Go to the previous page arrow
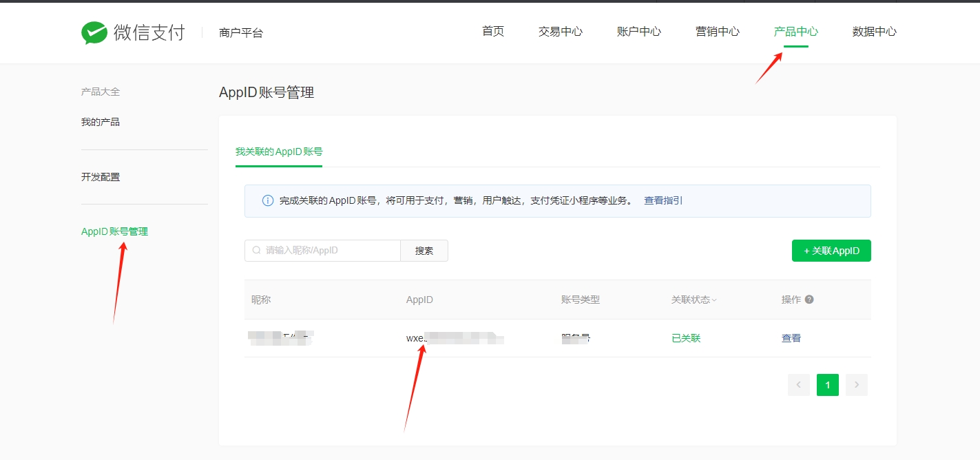 pos(798,385)
